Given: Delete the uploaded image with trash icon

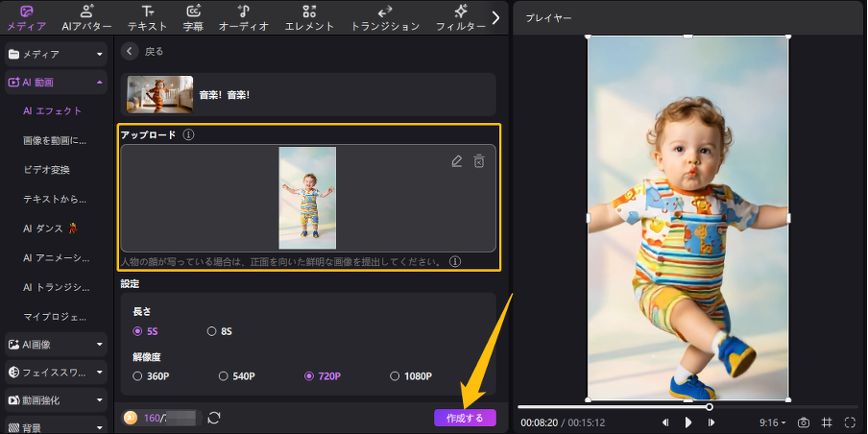Looking at the screenshot, I should (x=478, y=161).
